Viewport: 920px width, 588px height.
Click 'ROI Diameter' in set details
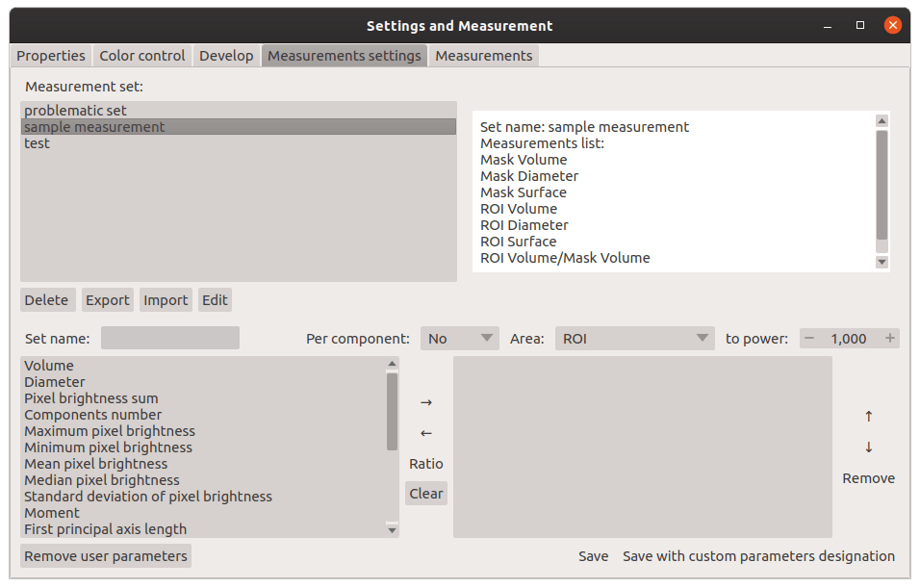tap(524, 225)
